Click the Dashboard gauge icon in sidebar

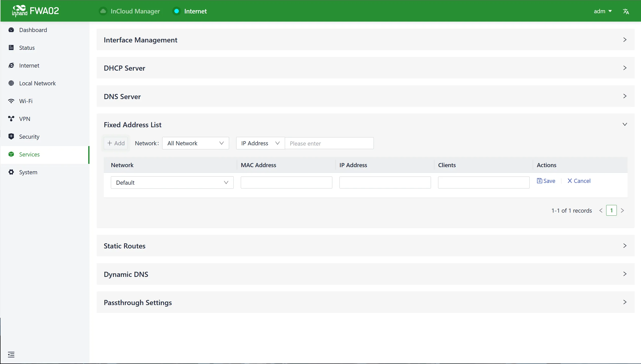click(11, 30)
